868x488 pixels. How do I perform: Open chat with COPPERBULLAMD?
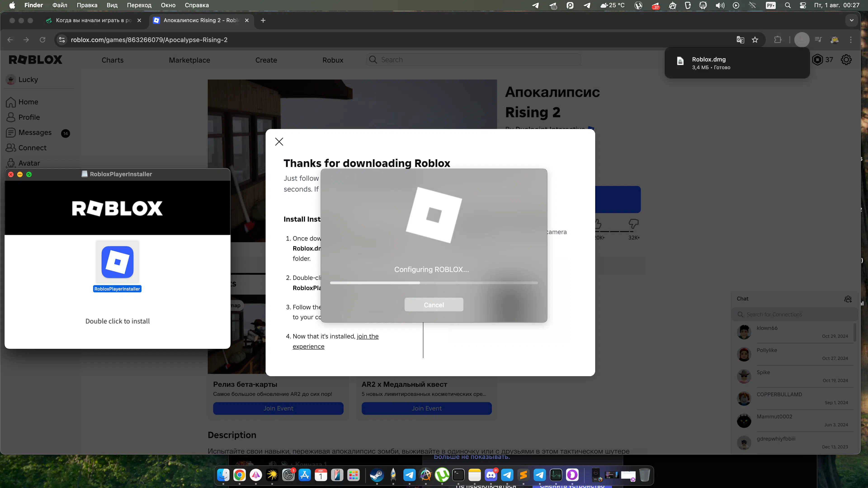coord(795,398)
